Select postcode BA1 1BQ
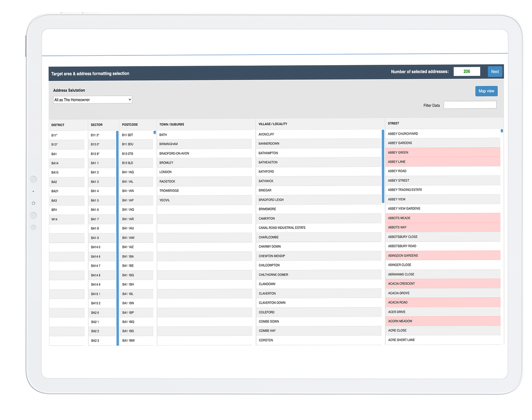This screenshot has width=532, height=420. [136, 322]
